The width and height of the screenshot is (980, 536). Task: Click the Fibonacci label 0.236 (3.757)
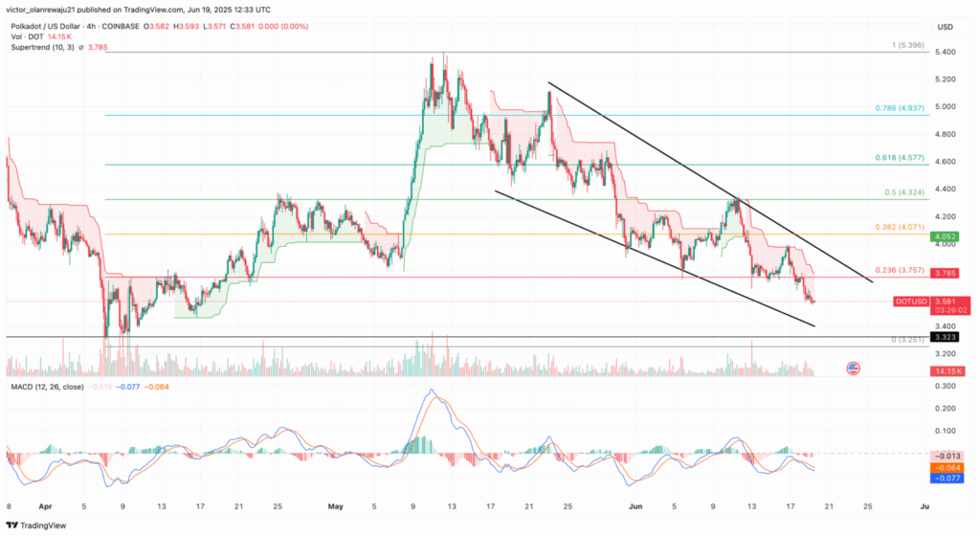[900, 271]
